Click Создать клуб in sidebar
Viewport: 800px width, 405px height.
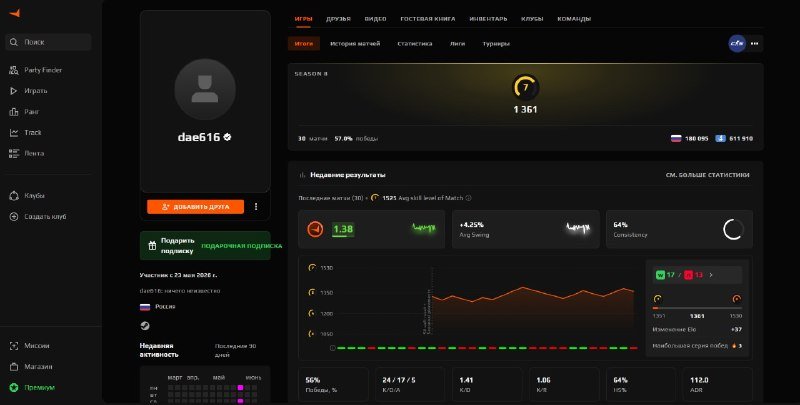click(38, 217)
